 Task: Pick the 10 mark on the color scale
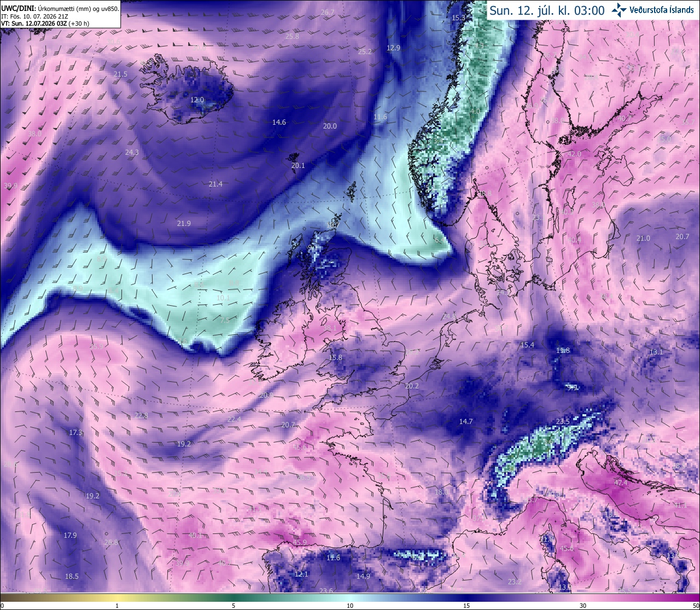pyautogui.click(x=350, y=606)
